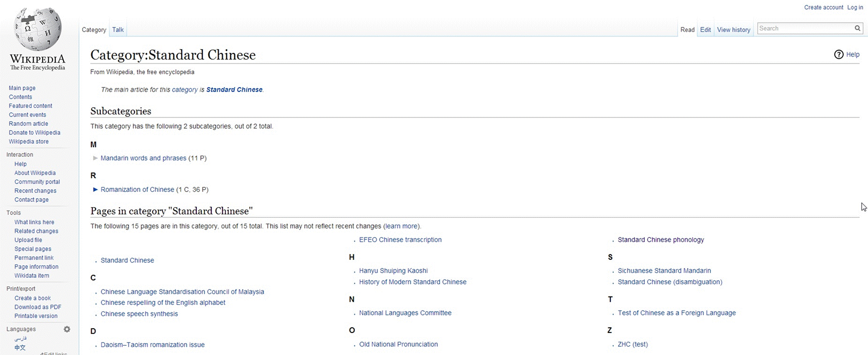Open Standard Chinese (disambiguation) page

click(x=670, y=282)
